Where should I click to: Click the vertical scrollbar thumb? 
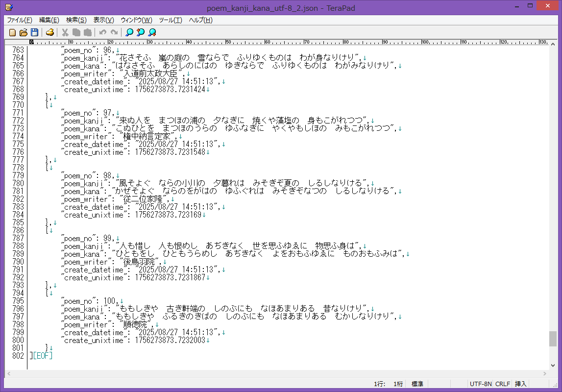click(x=553, y=339)
